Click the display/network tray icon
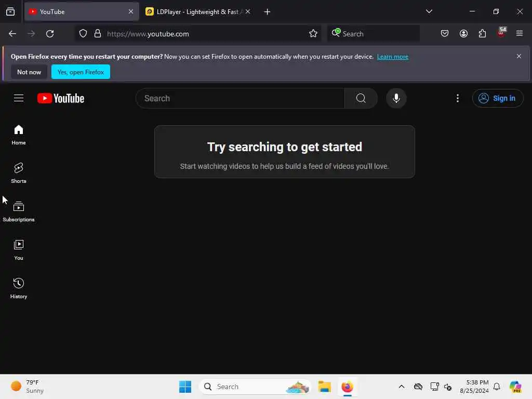Screen dimensions: 532x399 click(434, 387)
